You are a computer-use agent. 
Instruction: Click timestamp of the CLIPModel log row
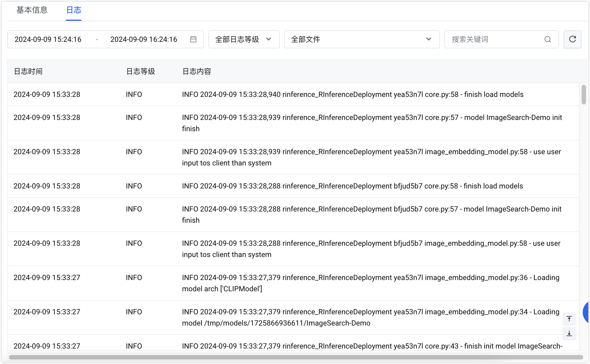(47, 277)
